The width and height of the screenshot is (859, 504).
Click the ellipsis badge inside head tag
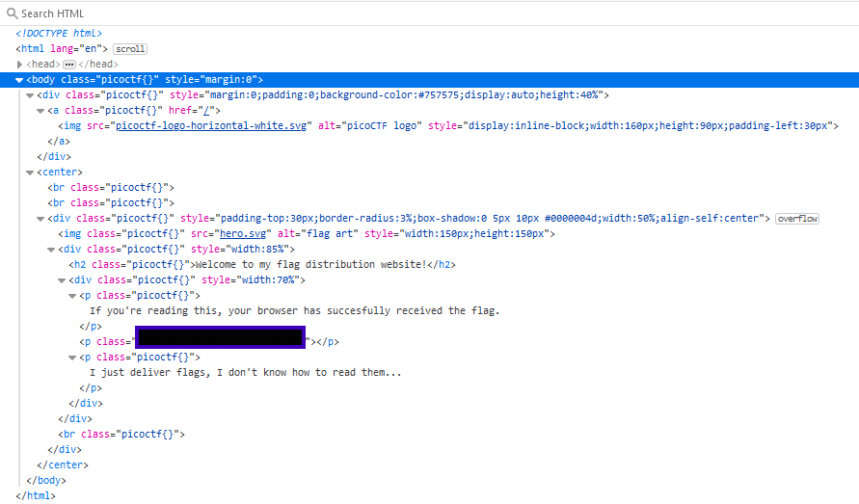(69, 64)
